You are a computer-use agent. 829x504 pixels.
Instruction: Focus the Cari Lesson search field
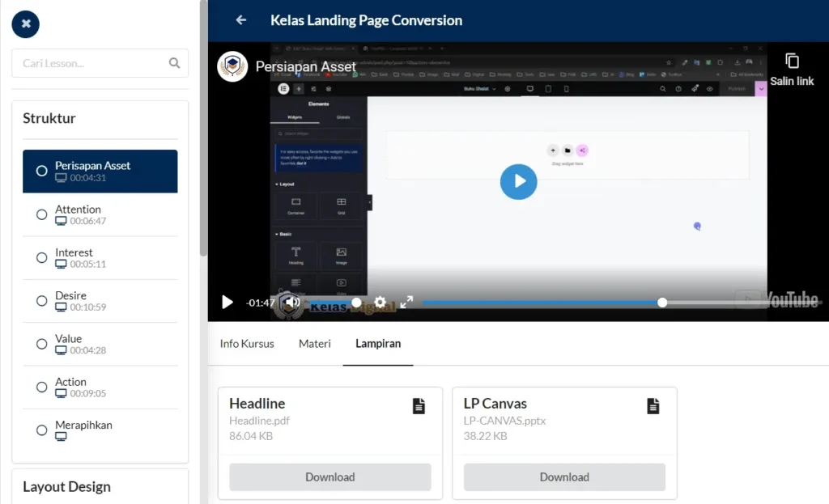pyautogui.click(x=100, y=63)
